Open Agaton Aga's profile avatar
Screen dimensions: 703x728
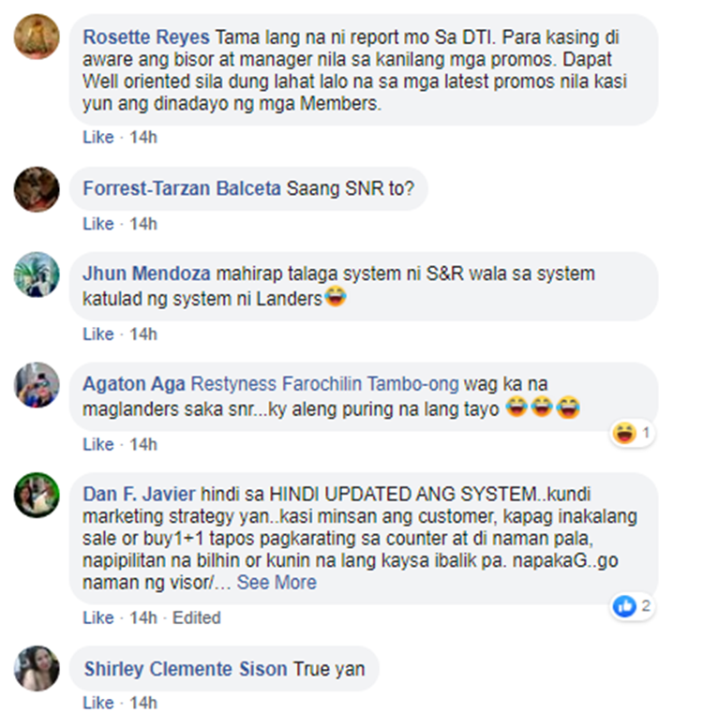[37, 385]
